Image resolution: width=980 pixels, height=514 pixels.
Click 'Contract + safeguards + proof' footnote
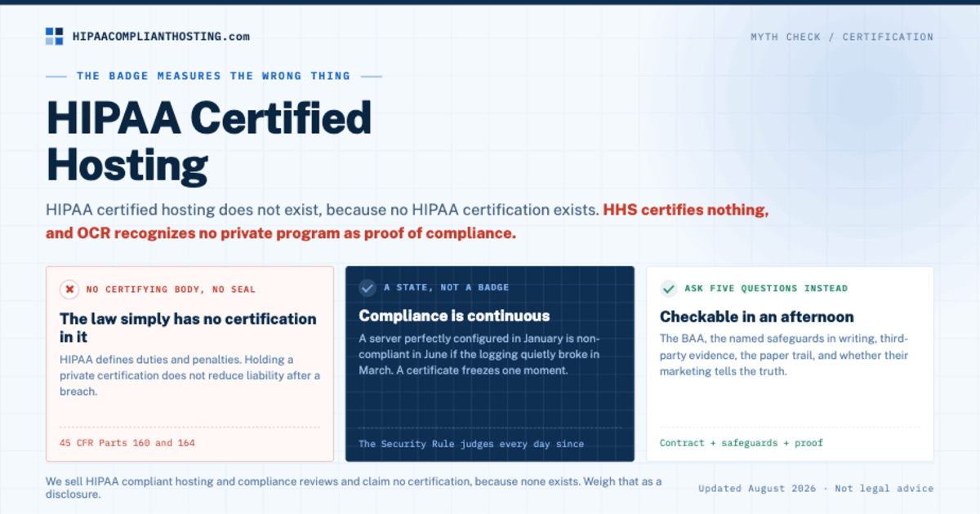742,443
